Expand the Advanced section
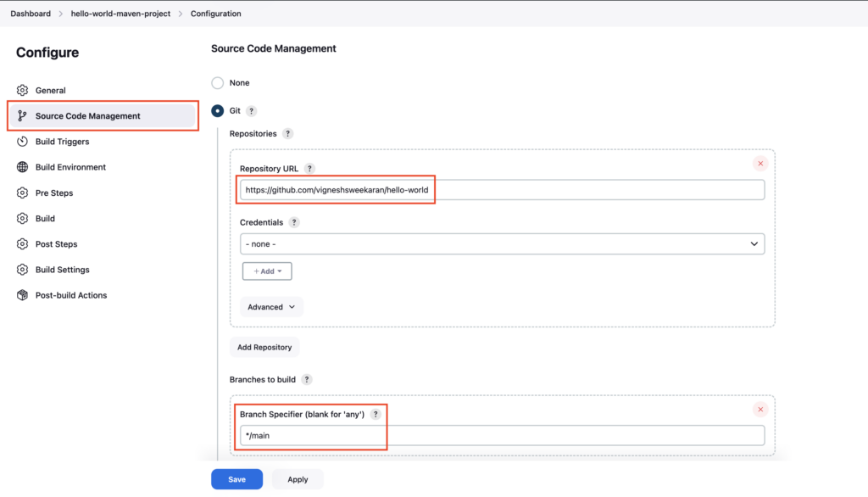The width and height of the screenshot is (868, 497). (x=271, y=307)
